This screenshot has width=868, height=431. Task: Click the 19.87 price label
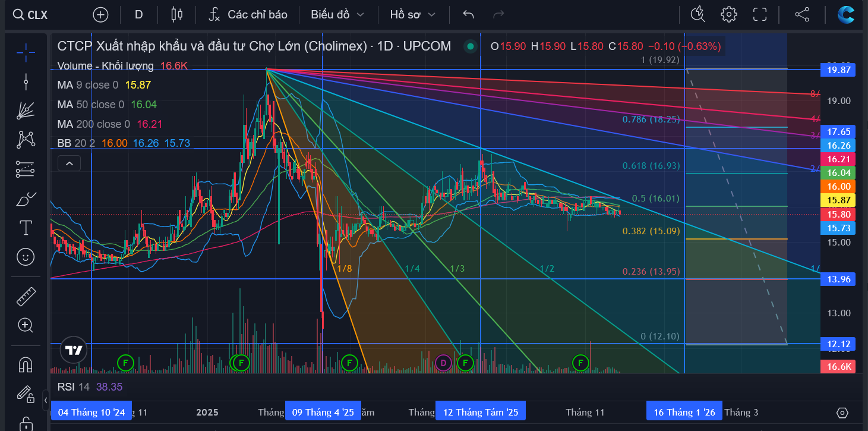click(837, 70)
